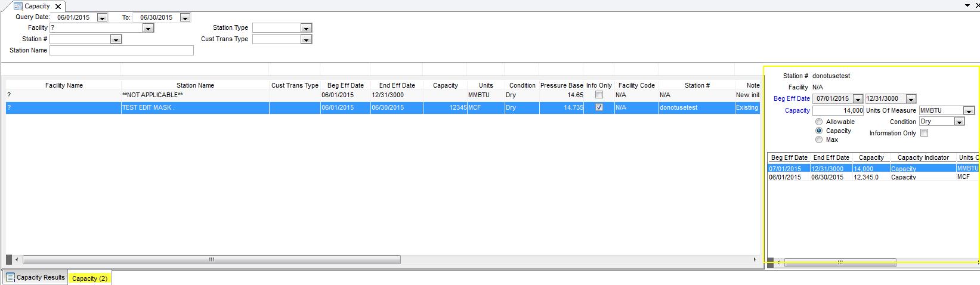Click the Station Name input field
980x285 pixels.
[122, 51]
